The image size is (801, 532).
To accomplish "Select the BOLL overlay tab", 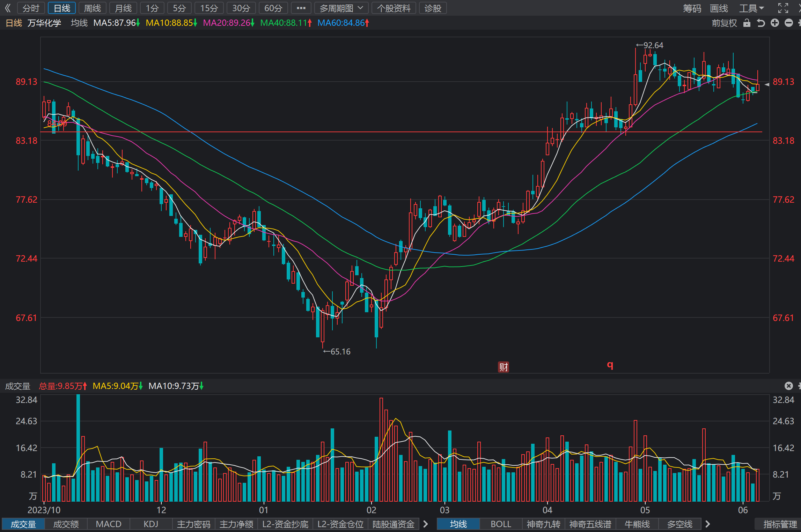I will point(501,524).
